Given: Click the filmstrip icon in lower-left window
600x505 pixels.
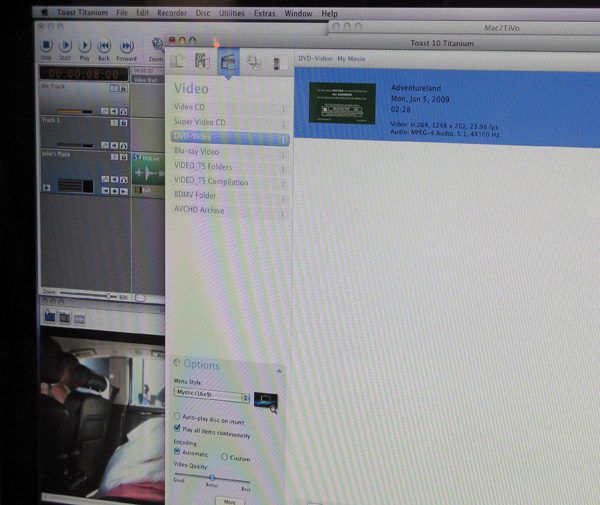Looking at the screenshot, I should click(80, 319).
